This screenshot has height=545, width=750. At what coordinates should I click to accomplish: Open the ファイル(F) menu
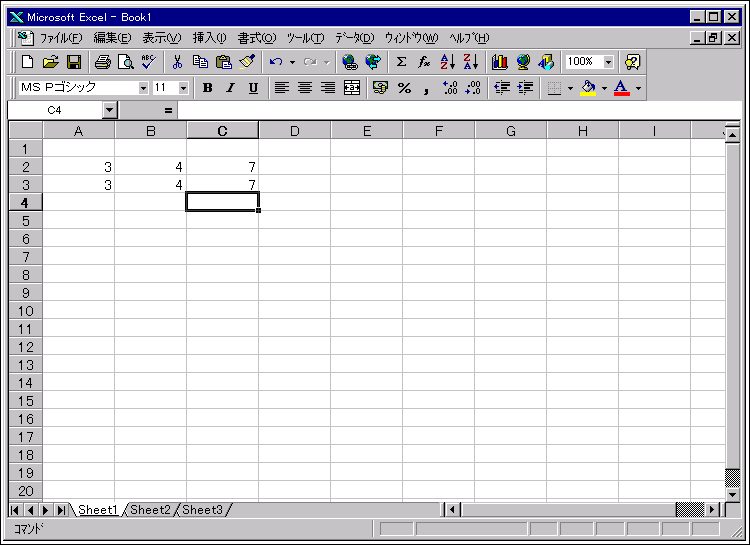(61, 38)
